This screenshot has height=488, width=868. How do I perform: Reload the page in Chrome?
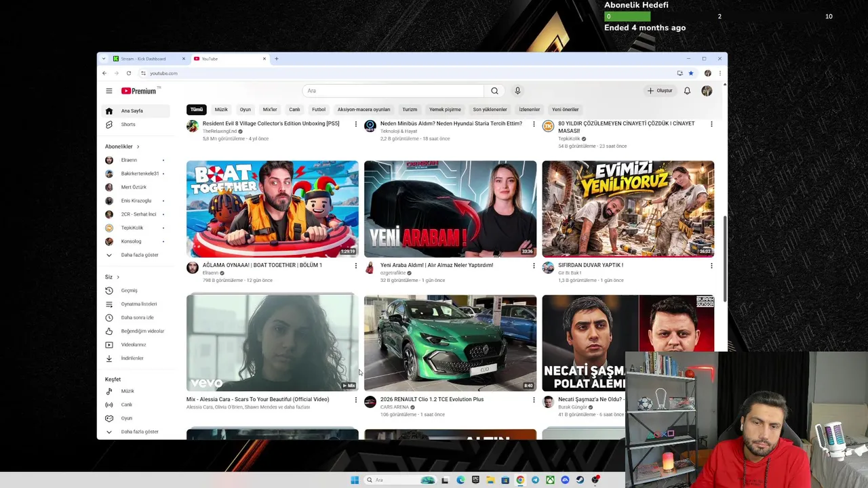click(x=128, y=73)
